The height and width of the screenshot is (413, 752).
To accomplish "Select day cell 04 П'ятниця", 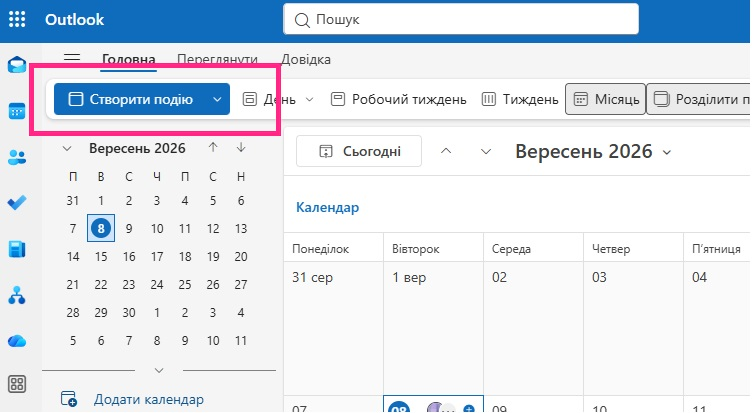I will tap(717, 329).
